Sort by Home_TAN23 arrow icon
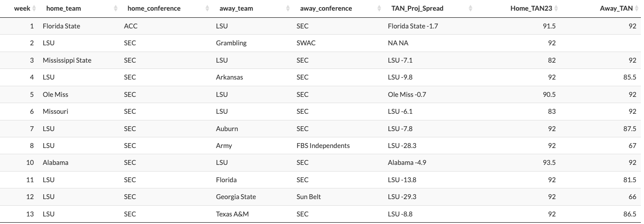The height and width of the screenshot is (224, 644). click(556, 8)
